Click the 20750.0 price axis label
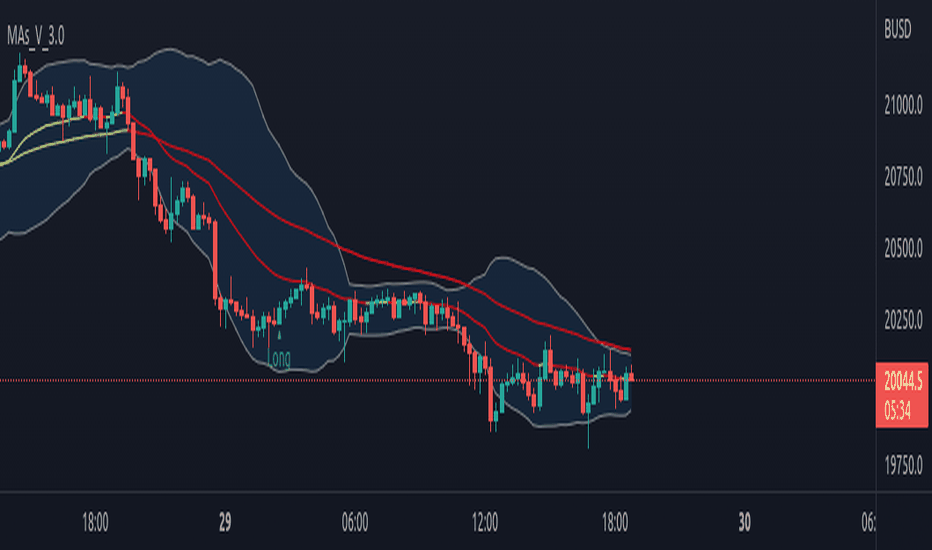932x550 pixels. click(903, 177)
